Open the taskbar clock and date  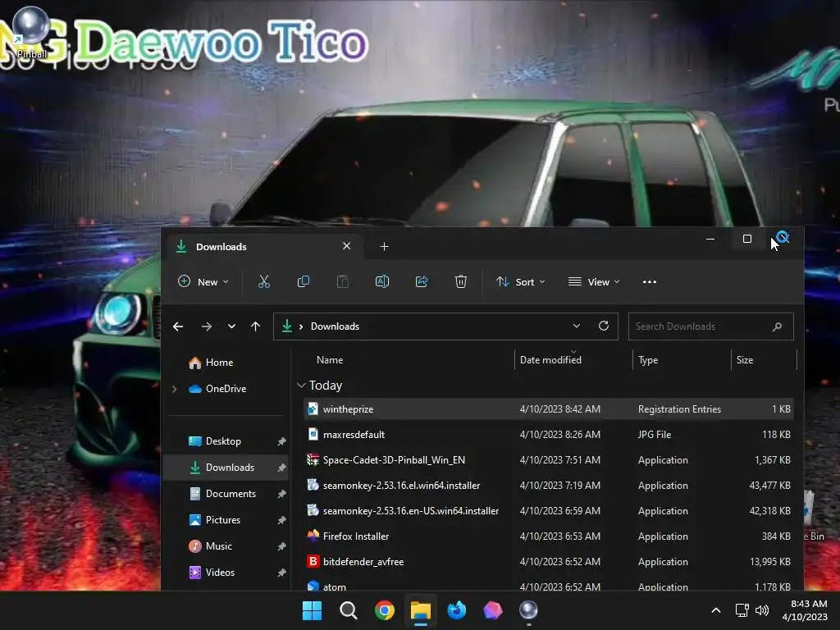[804, 610]
